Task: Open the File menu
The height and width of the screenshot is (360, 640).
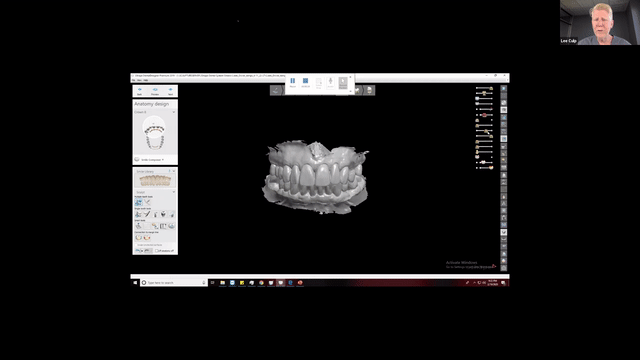Action: (x=133, y=80)
